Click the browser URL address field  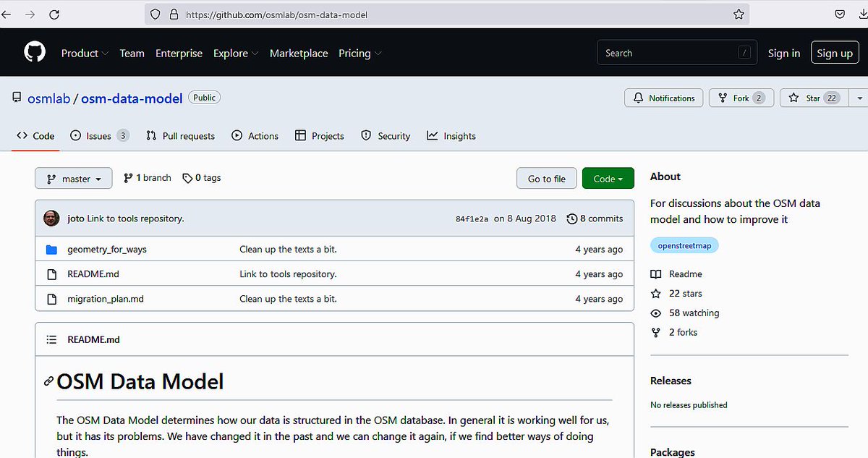pos(447,14)
